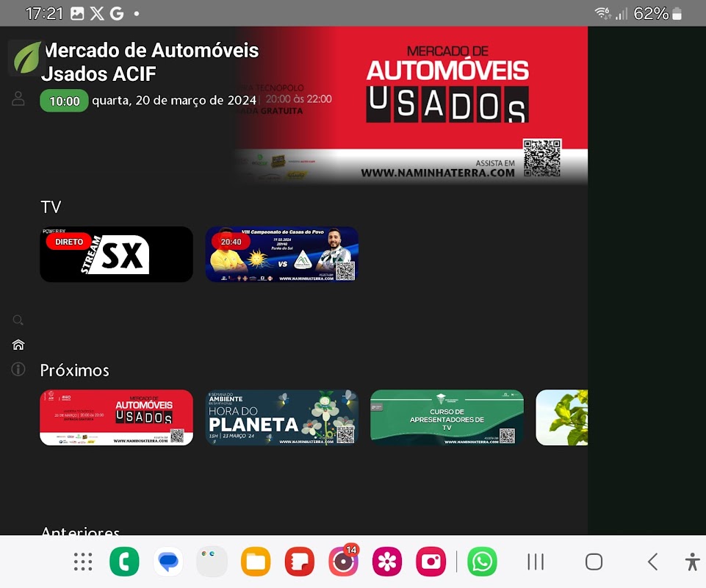Screen dimensions: 706x588
Task: Launch the blue Messages app
Action: [x=168, y=562]
